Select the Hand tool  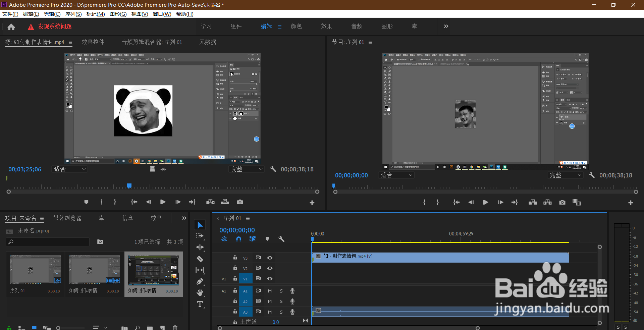[x=200, y=293]
